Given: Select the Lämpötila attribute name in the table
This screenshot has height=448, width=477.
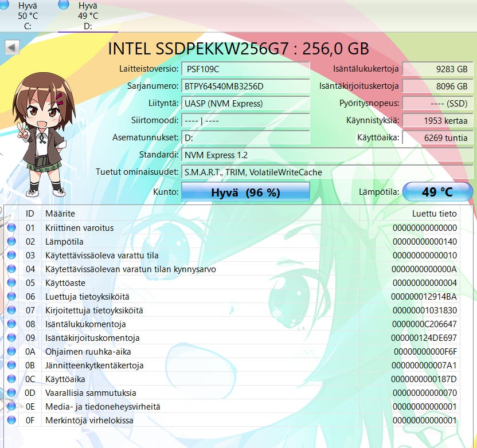Looking at the screenshot, I should tap(64, 242).
